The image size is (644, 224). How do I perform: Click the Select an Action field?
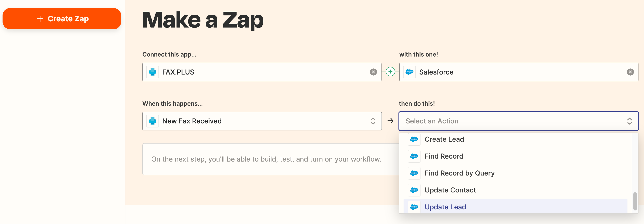519,121
